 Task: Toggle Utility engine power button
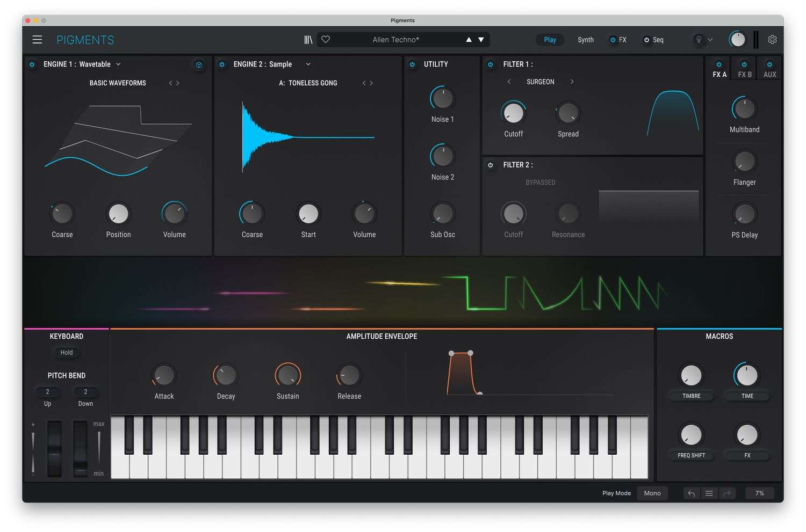(x=412, y=64)
